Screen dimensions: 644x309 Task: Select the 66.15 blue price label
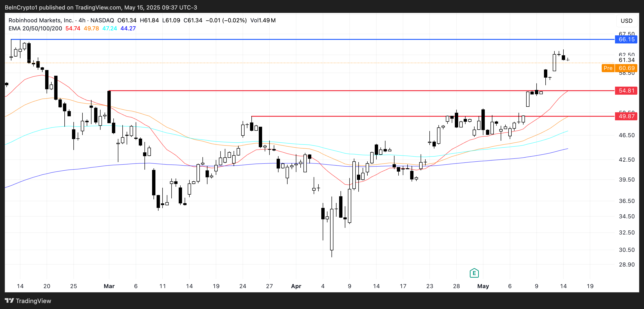pos(626,39)
